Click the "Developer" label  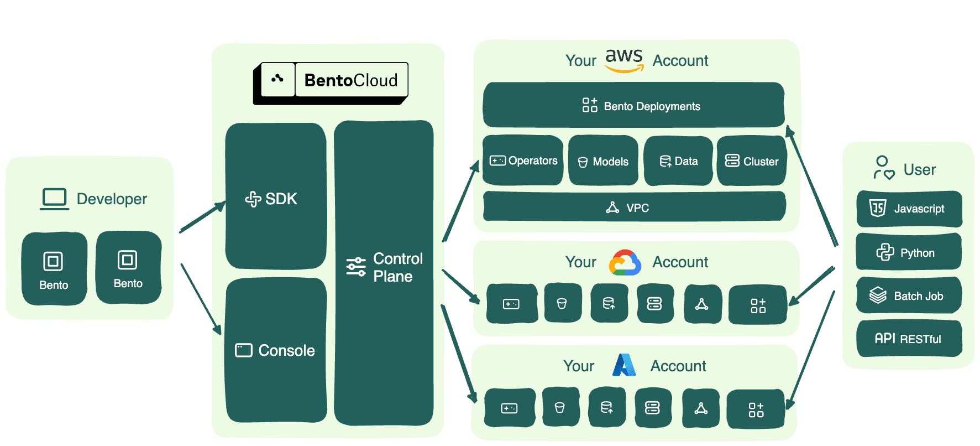tap(112, 199)
